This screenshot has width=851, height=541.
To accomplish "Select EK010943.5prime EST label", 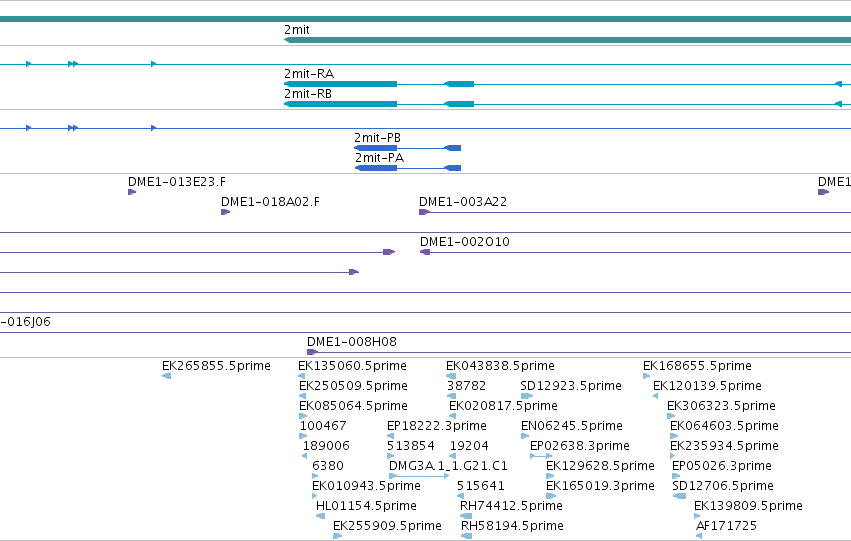I will (366, 486).
